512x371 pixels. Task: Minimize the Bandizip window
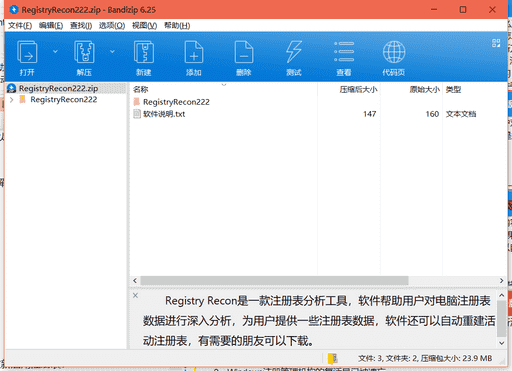[434, 10]
